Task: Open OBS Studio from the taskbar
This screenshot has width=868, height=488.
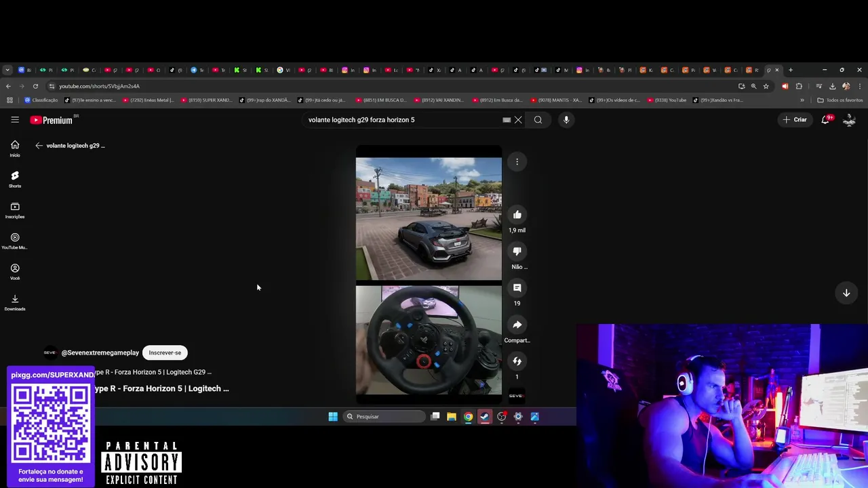Action: tap(502, 417)
